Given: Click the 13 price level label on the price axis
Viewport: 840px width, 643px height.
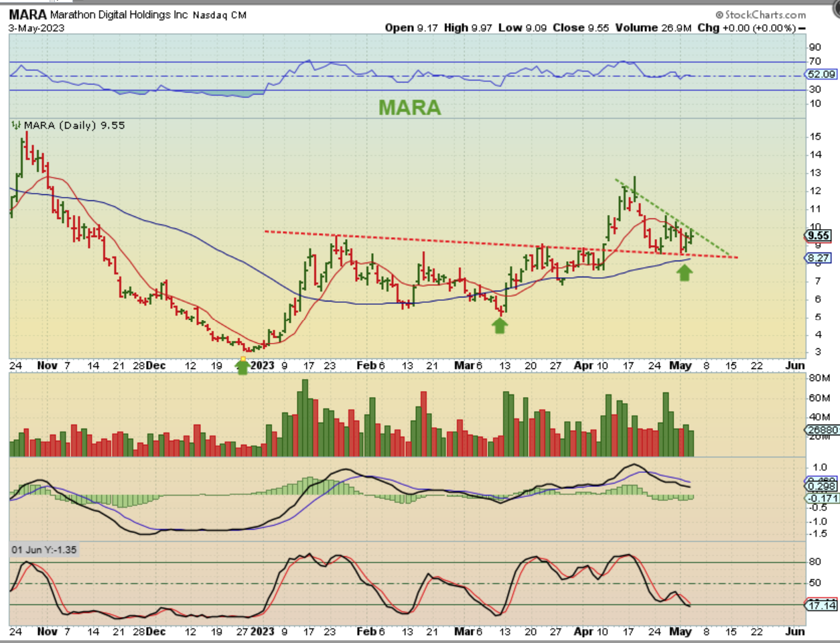Looking at the screenshot, I should (x=815, y=173).
